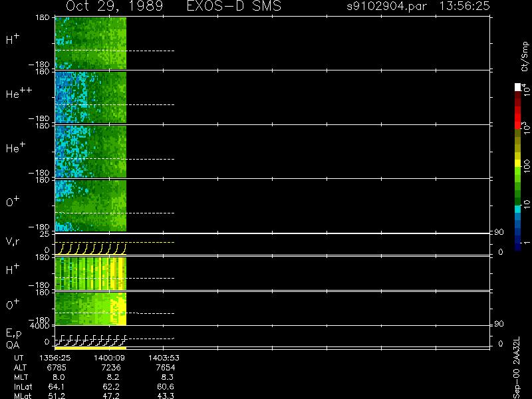The width and height of the screenshot is (532, 399).
Task: Select the altitude value '6785'
Action: pyautogui.click(x=57, y=368)
